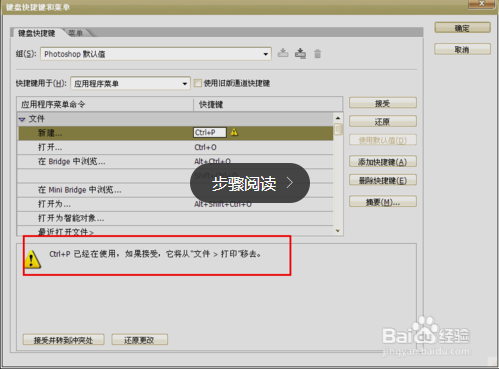The height and width of the screenshot is (369, 499).
Task: Select the 在 Mini Bridge 中浏览... row
Action: [175, 190]
